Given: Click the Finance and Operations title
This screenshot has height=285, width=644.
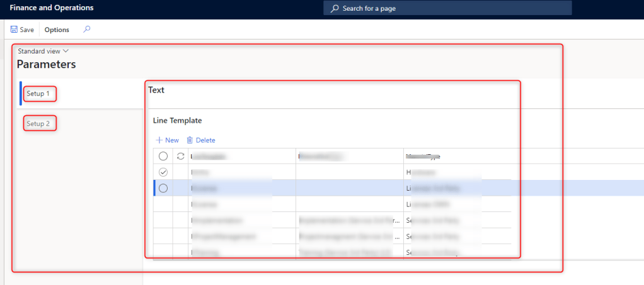Looking at the screenshot, I should click(x=52, y=8).
